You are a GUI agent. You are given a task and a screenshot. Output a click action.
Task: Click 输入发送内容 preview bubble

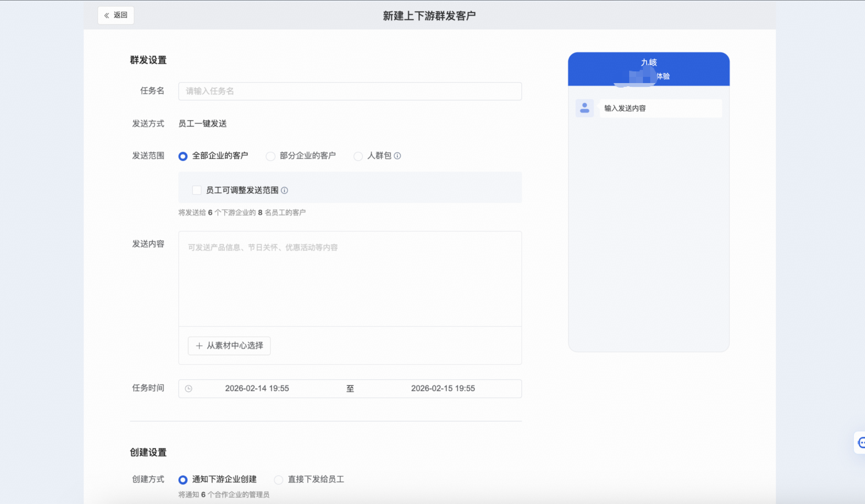click(x=661, y=108)
